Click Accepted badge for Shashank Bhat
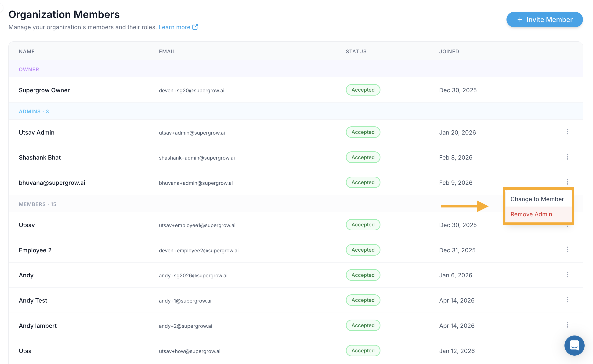This screenshot has width=593, height=364. [363, 157]
